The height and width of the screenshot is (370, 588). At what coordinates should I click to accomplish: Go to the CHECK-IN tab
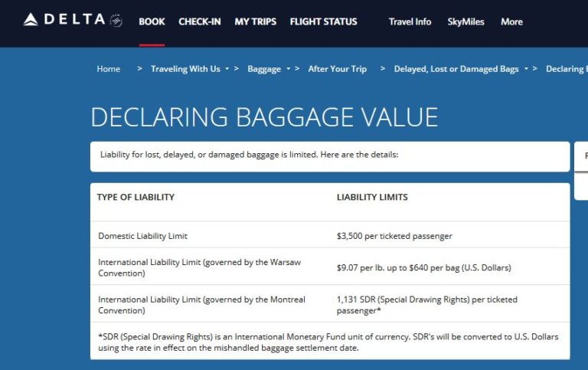200,21
